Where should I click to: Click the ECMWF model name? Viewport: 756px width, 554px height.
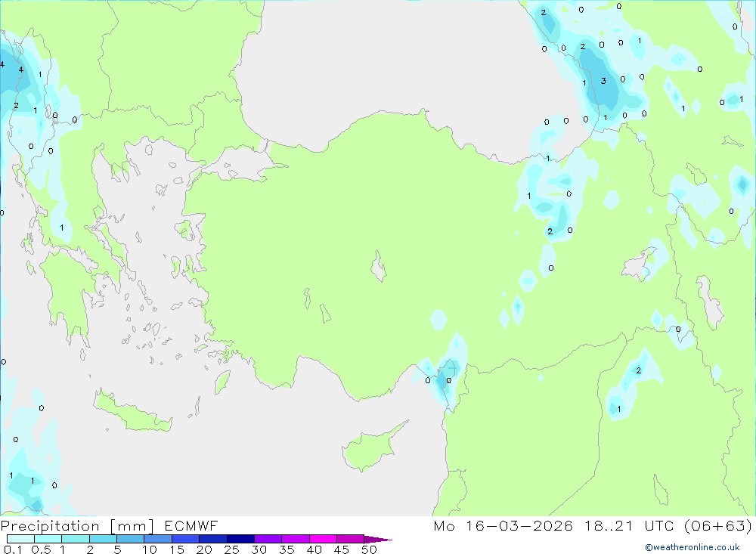[191, 526]
